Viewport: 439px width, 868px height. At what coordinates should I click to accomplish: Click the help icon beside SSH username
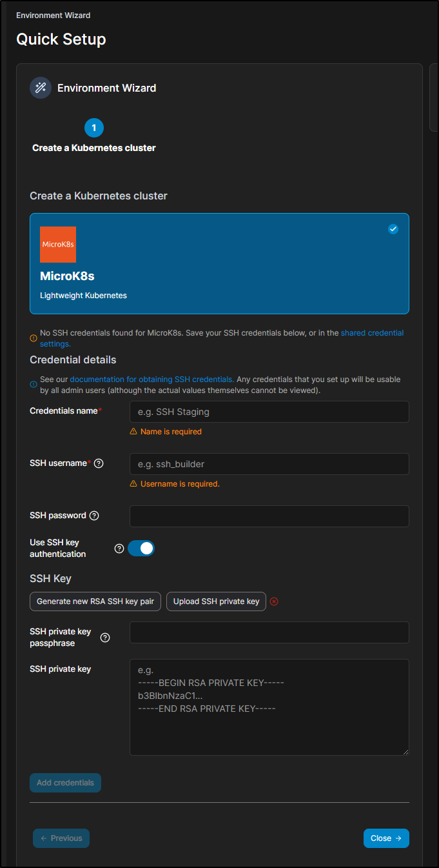click(99, 463)
